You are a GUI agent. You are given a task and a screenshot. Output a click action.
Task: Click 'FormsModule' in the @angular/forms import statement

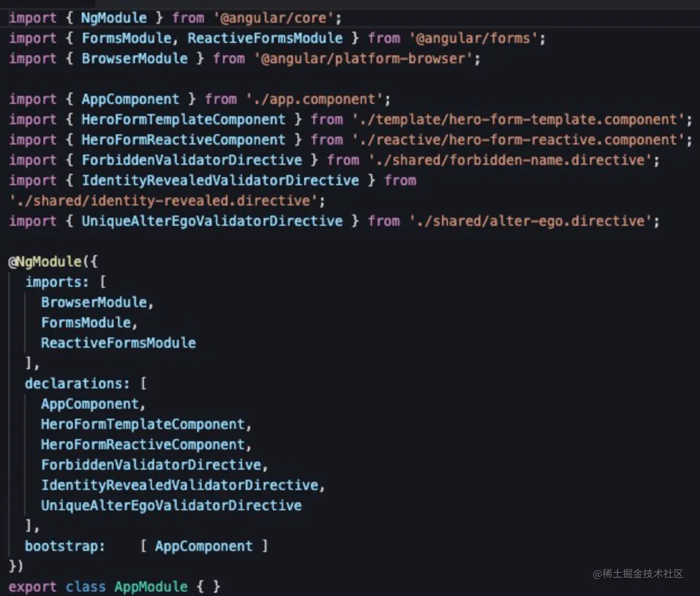(x=126, y=38)
